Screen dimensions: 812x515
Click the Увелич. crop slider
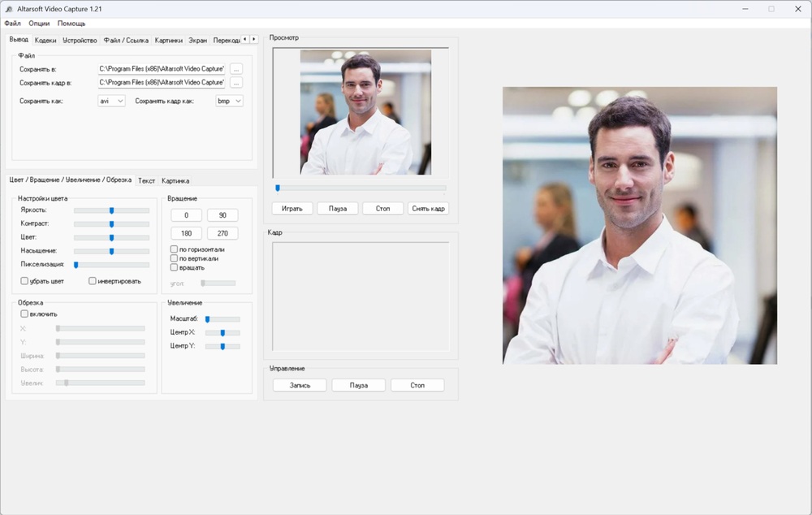coord(101,383)
